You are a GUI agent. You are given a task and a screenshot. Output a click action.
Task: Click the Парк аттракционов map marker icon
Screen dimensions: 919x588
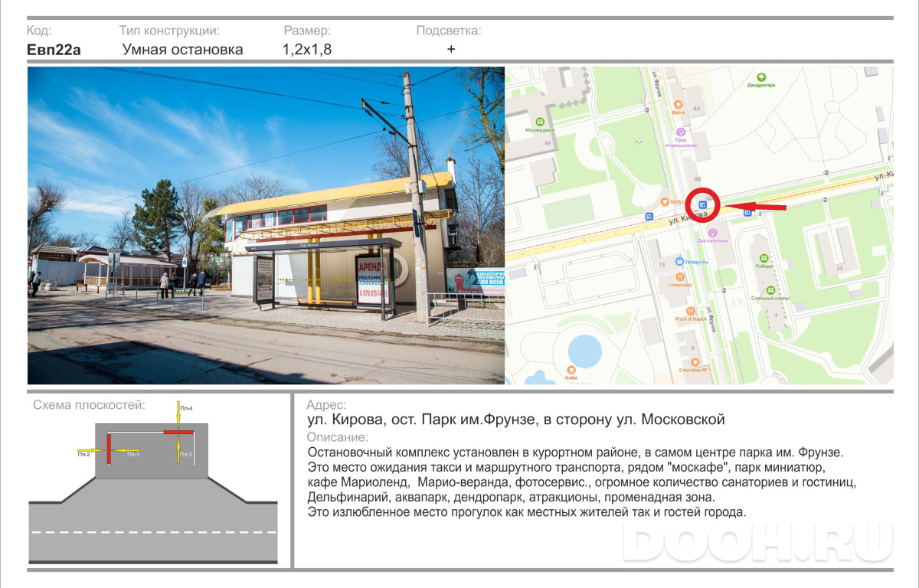click(x=680, y=132)
